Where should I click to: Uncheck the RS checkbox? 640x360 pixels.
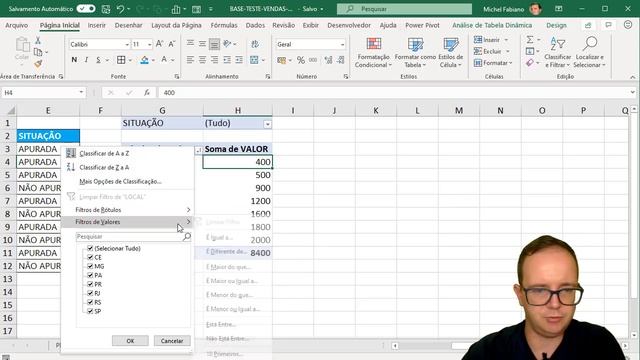tap(90, 302)
